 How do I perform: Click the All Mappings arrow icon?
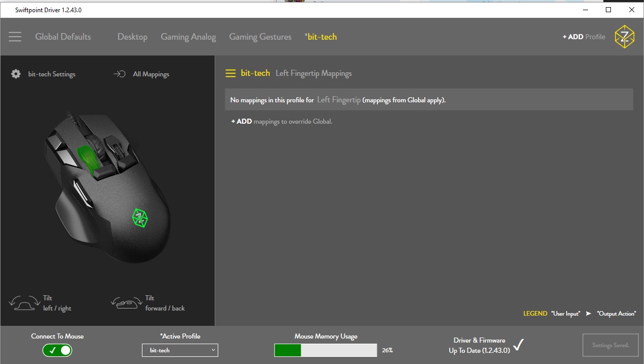coord(120,74)
